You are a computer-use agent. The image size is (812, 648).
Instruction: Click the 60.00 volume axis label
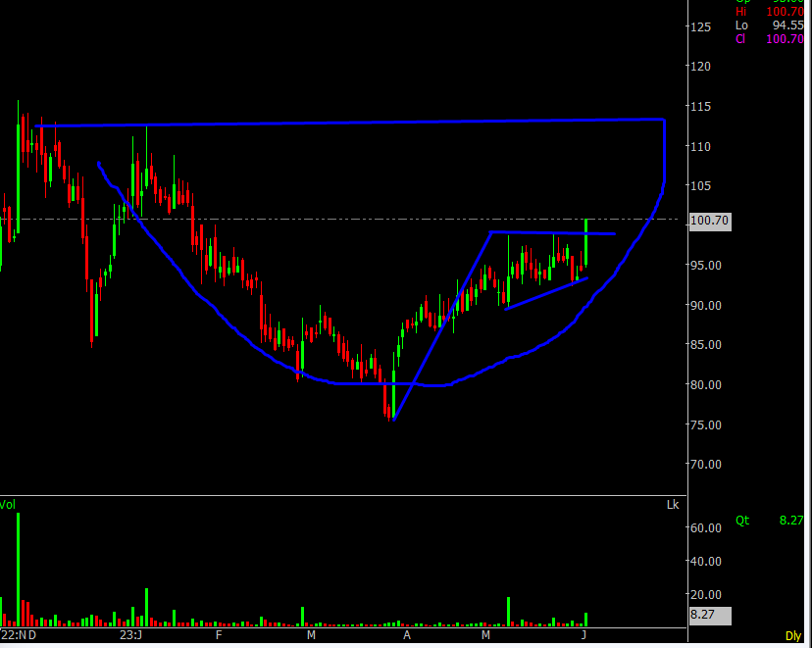click(x=706, y=528)
